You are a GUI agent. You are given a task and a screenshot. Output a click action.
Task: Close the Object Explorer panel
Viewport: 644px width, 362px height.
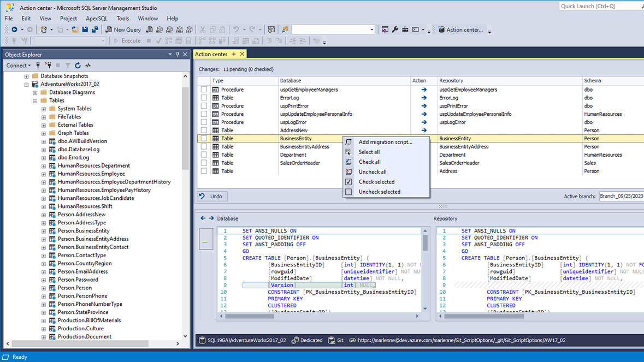tap(185, 54)
